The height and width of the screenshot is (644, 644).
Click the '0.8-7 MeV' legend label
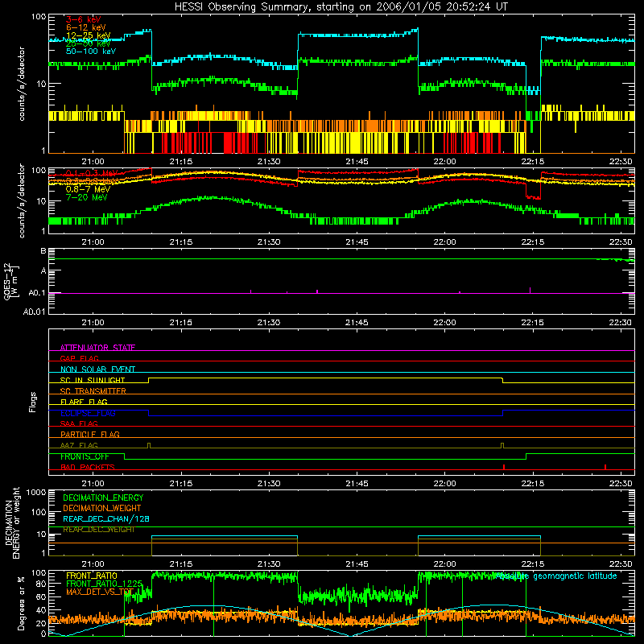click(88, 189)
